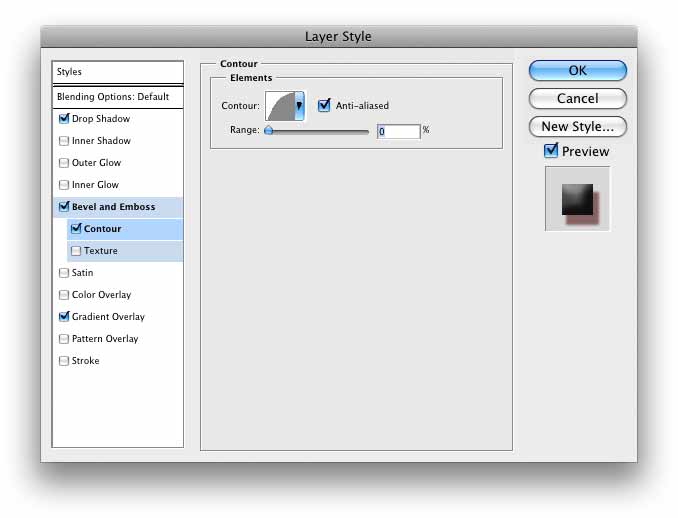Enable the Stroke checkbox
The height and width of the screenshot is (518, 678).
(x=64, y=361)
